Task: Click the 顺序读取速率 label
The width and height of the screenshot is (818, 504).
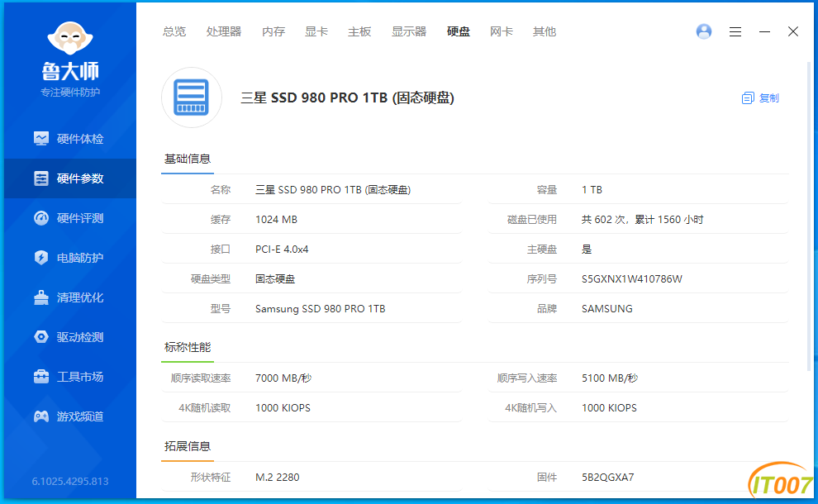Action: pos(200,378)
